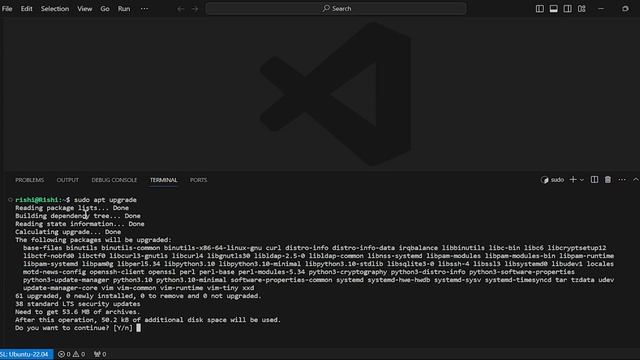640x360 pixels.
Task: Go back with the navigation arrow
Action: point(180,9)
